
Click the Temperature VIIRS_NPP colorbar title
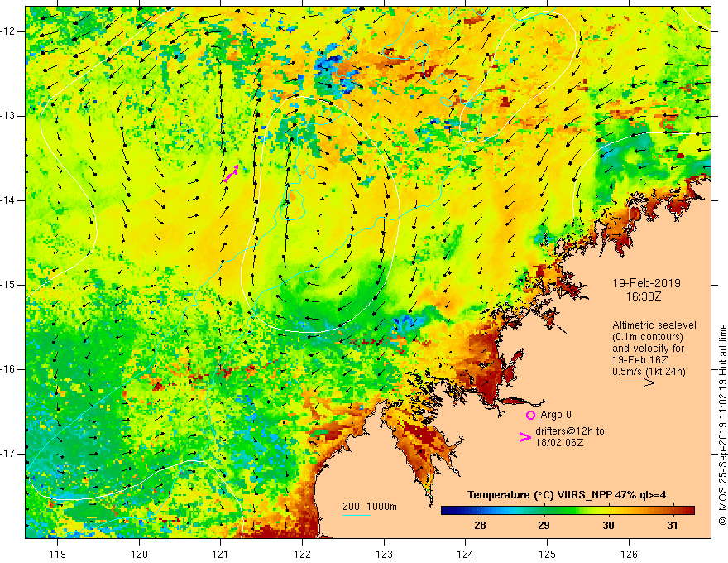(567, 495)
